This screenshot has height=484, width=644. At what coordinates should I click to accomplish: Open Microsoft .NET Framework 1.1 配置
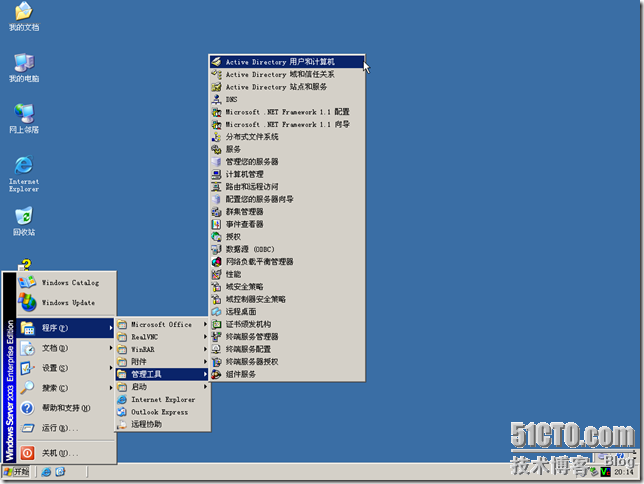[x=287, y=112]
